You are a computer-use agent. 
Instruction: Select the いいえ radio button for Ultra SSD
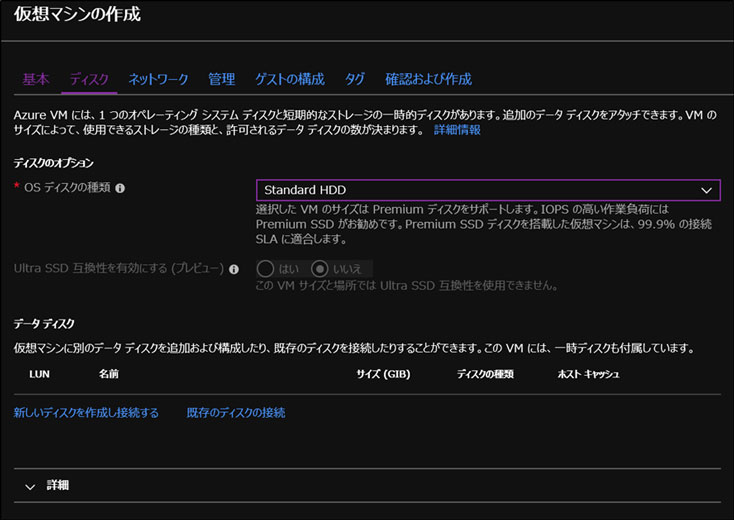(320, 269)
